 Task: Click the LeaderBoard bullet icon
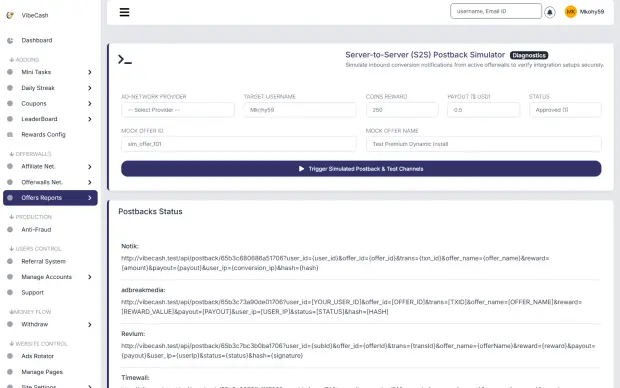pyautogui.click(x=10, y=119)
